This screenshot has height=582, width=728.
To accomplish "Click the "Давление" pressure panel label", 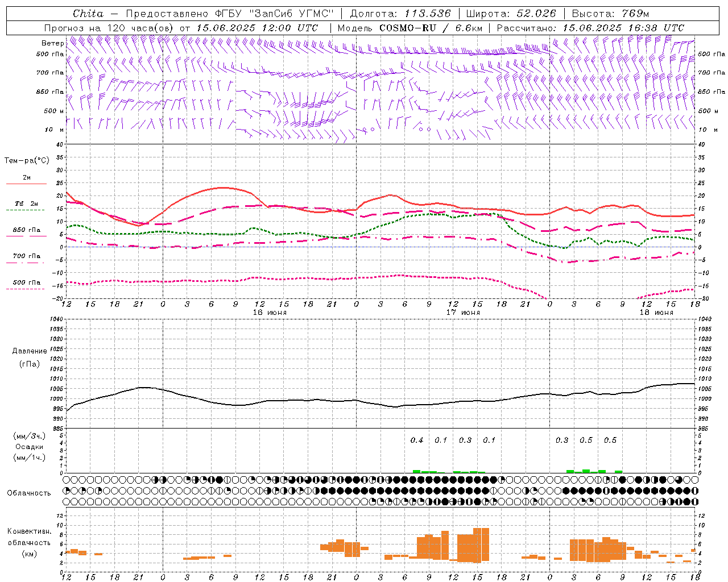I will [30, 351].
